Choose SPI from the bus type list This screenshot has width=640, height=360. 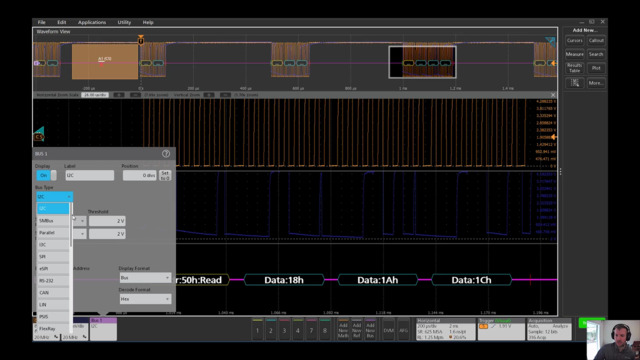(53, 256)
